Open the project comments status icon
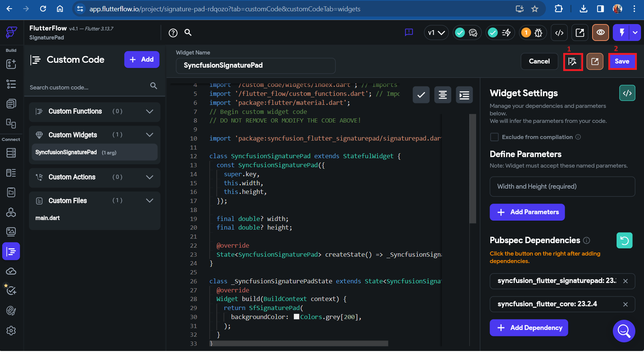644x354 pixels. click(466, 33)
